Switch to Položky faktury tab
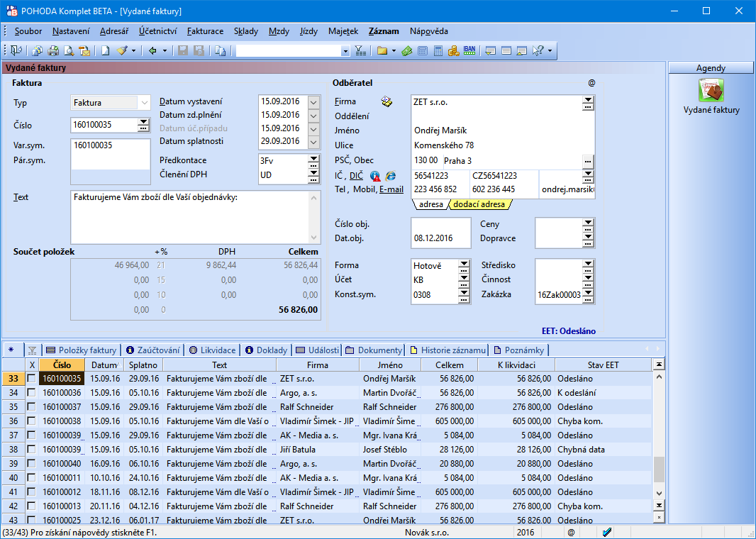This screenshot has height=539, width=756. 82,350
